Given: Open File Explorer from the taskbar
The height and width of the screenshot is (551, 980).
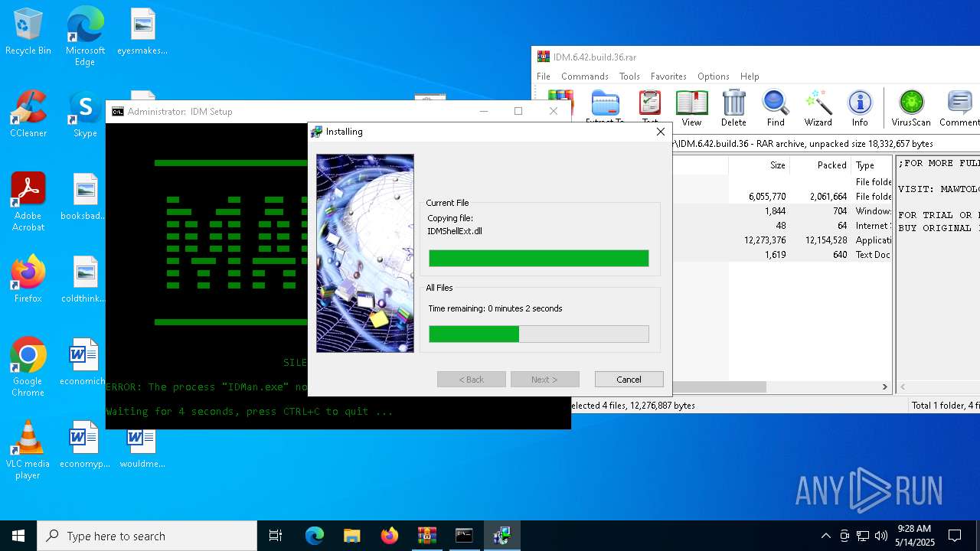Looking at the screenshot, I should (351, 536).
